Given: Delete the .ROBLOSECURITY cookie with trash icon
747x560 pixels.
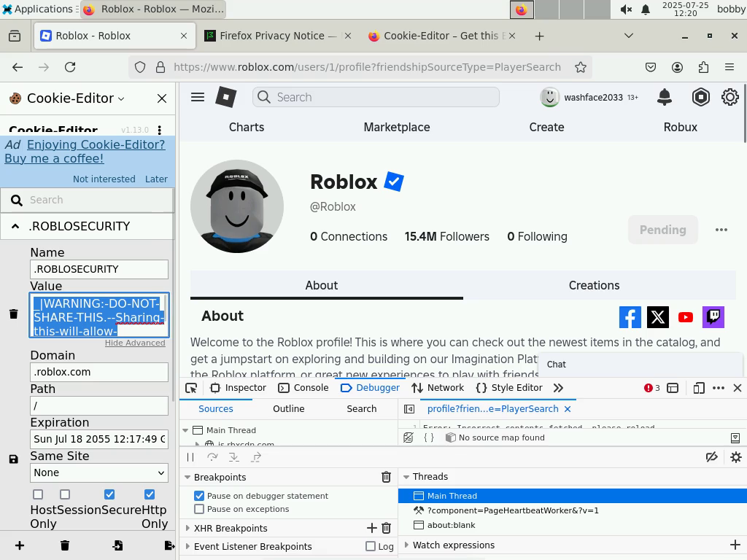Looking at the screenshot, I should click(x=13, y=314).
